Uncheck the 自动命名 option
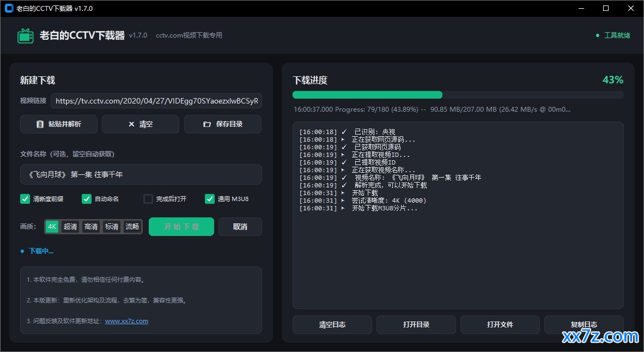The image size is (644, 352). pyautogui.click(x=86, y=199)
